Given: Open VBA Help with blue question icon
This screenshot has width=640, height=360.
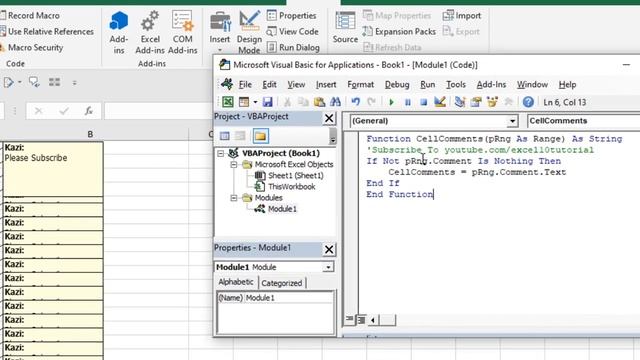Looking at the screenshot, I should pyautogui.click(x=528, y=102).
